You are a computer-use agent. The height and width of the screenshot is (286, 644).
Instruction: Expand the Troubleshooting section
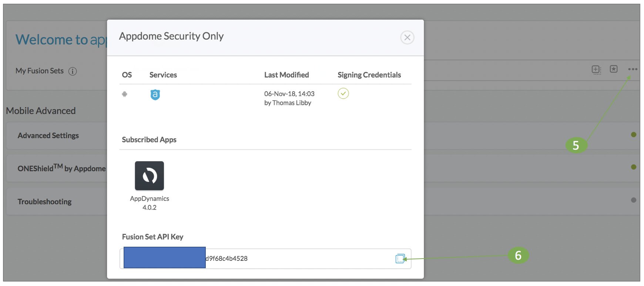click(44, 202)
